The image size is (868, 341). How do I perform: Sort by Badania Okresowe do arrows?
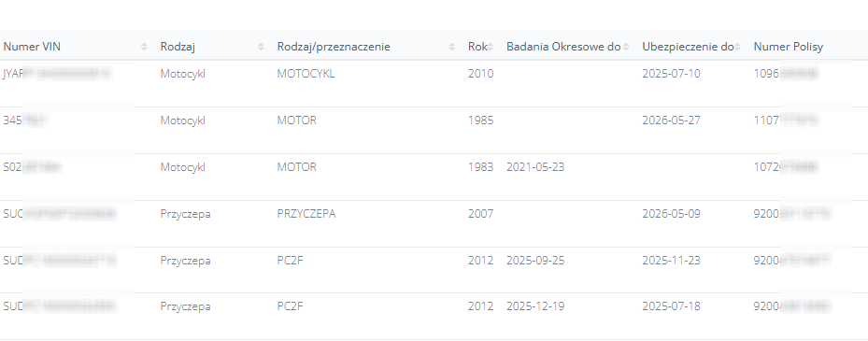click(x=625, y=47)
